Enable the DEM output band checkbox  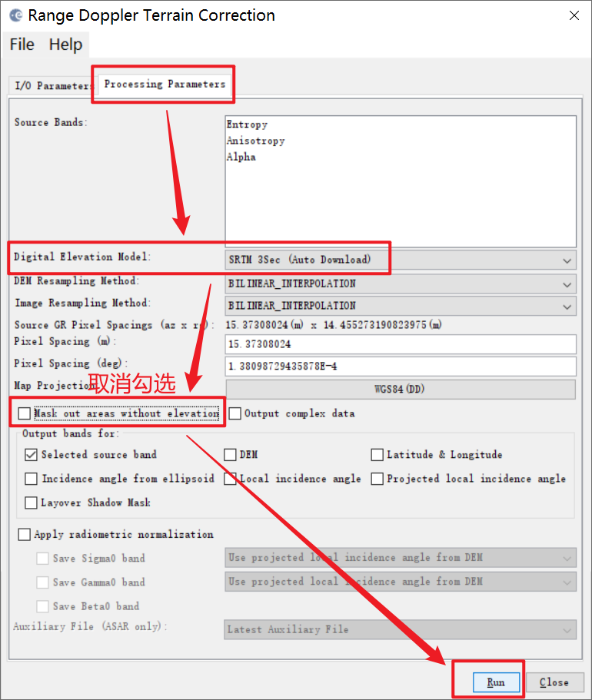(x=230, y=455)
